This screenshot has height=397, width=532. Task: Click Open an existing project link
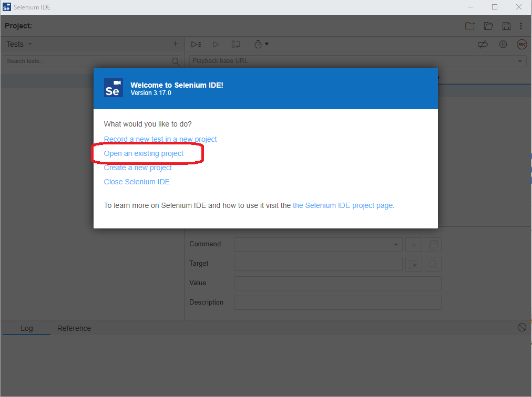coord(144,153)
